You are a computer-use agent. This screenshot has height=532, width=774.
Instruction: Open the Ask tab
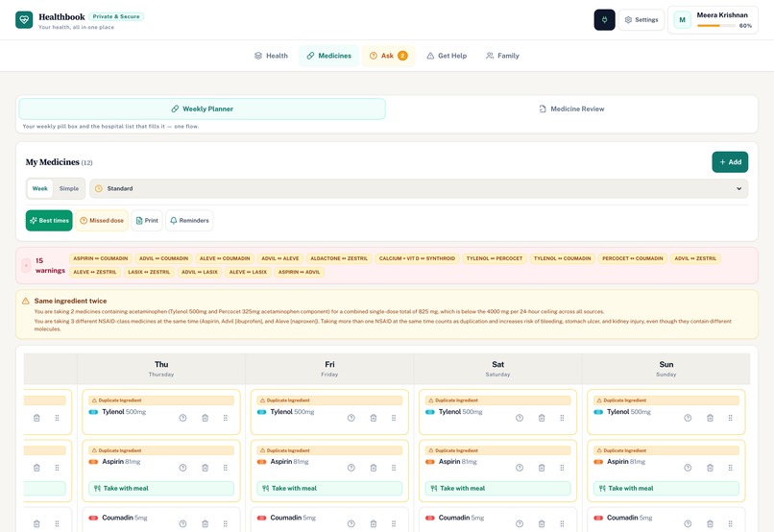(x=389, y=56)
